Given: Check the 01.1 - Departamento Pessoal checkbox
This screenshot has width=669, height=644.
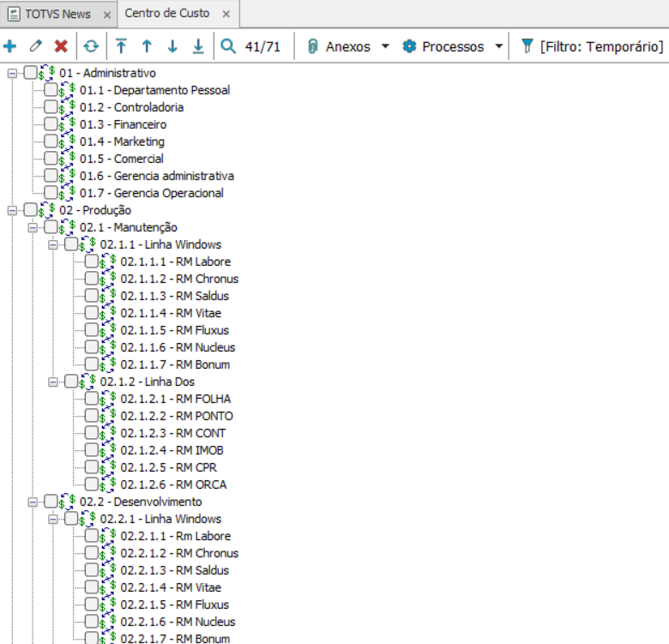Looking at the screenshot, I should (51, 89).
